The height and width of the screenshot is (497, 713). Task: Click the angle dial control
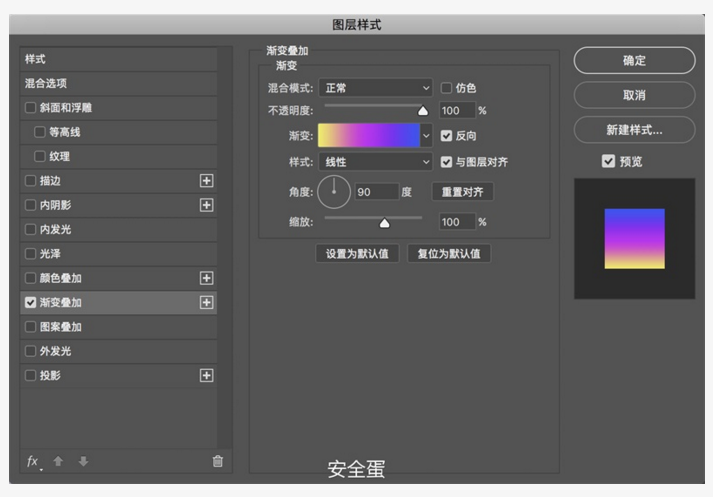[x=334, y=192]
